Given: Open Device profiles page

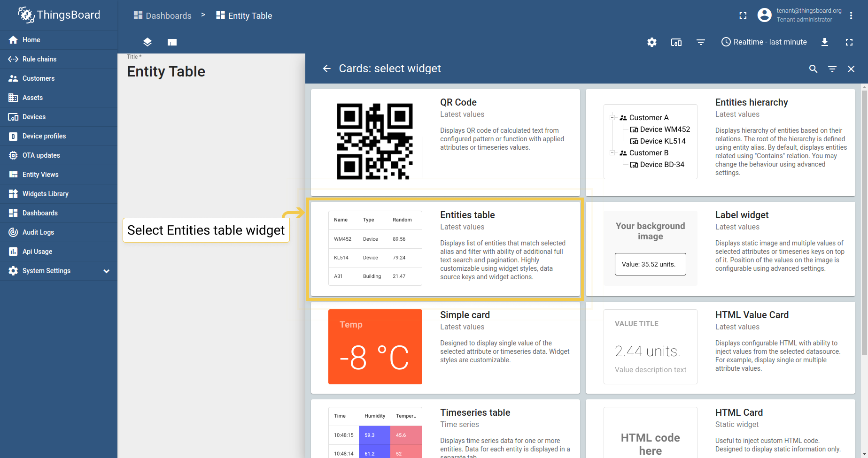Looking at the screenshot, I should [58, 136].
